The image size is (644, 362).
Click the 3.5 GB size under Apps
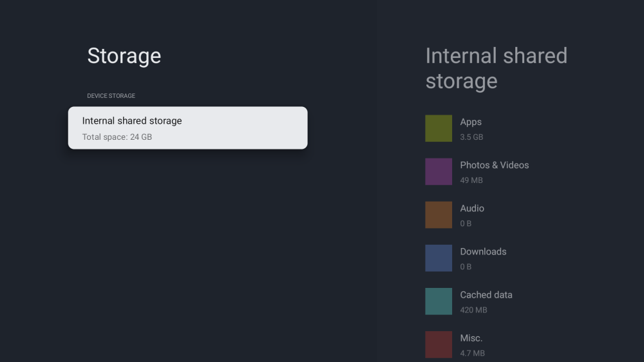tap(471, 137)
